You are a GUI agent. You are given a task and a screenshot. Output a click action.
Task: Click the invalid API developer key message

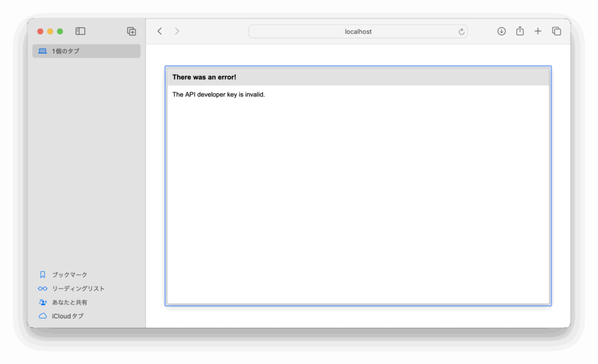click(x=218, y=94)
